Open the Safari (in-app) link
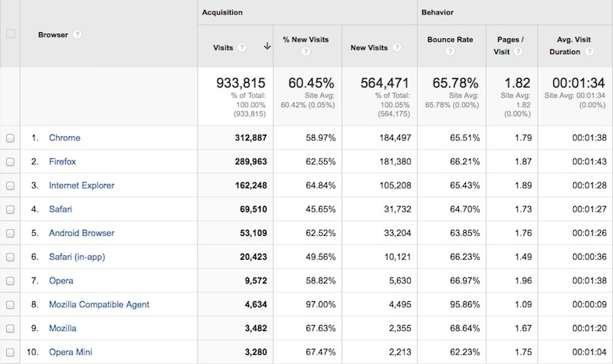 (x=77, y=257)
